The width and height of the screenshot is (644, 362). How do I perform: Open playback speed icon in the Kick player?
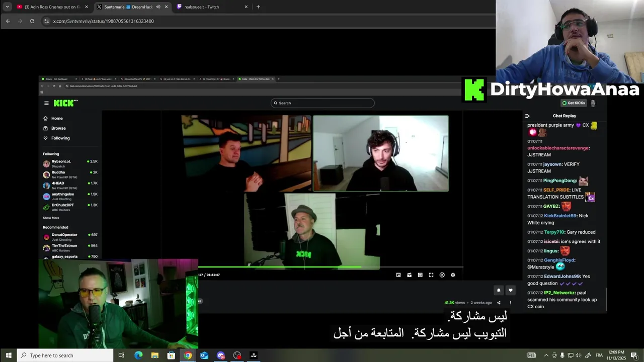pyautogui.click(x=442, y=275)
